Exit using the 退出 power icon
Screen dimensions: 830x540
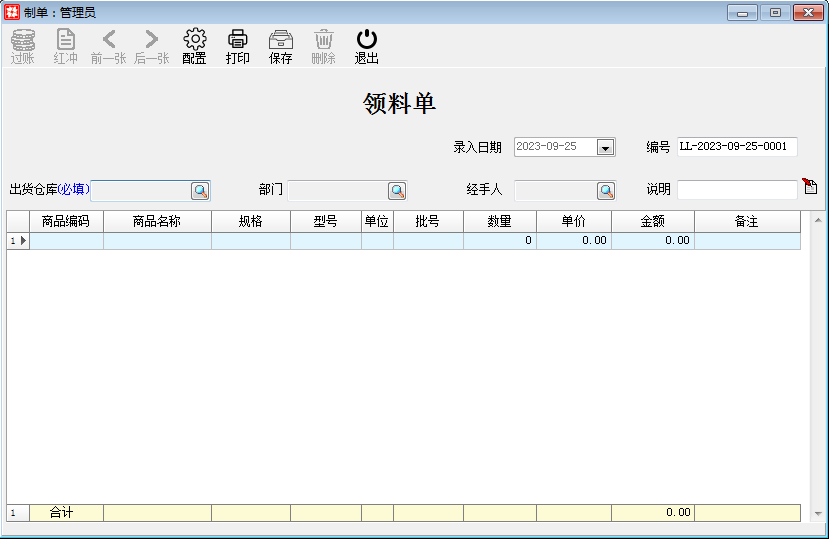pyautogui.click(x=367, y=40)
